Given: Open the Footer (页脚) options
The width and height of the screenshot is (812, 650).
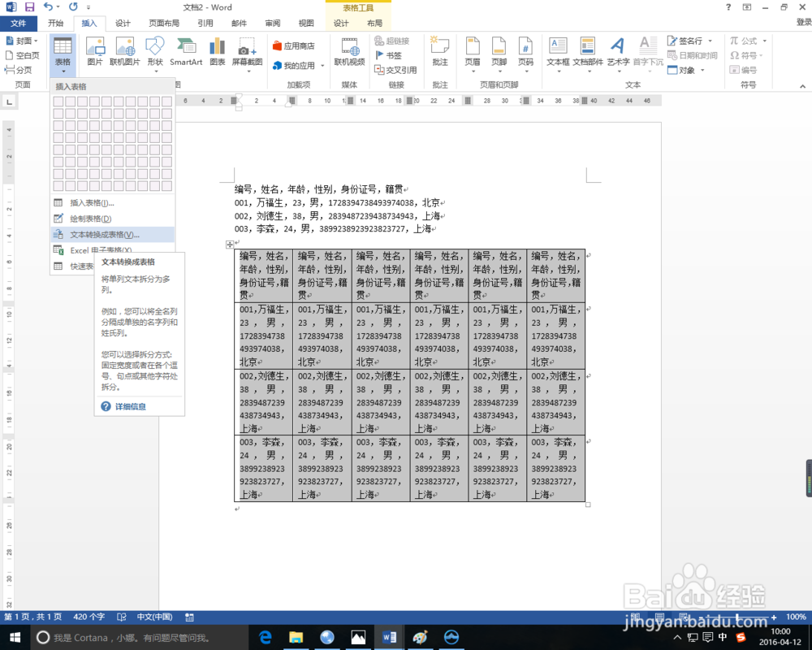Looking at the screenshot, I should click(499, 54).
